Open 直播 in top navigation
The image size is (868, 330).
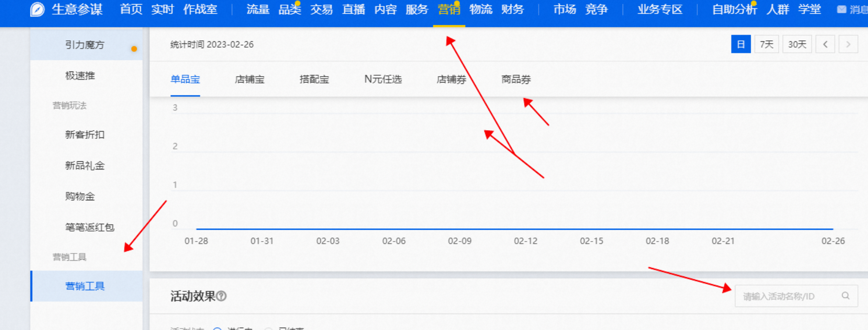coord(354,9)
